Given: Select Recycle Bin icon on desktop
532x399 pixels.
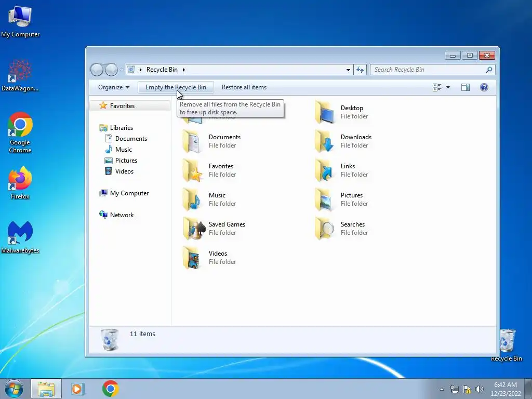Looking at the screenshot, I should (507, 345).
